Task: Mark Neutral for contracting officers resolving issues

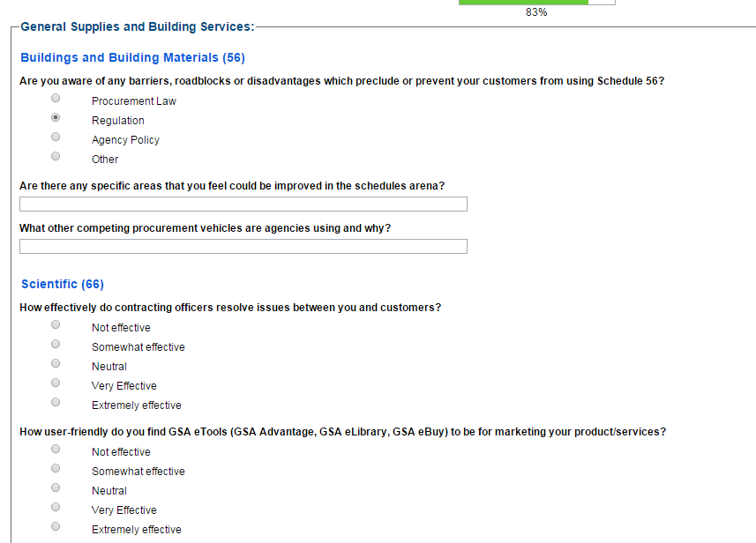Action: click(x=56, y=363)
